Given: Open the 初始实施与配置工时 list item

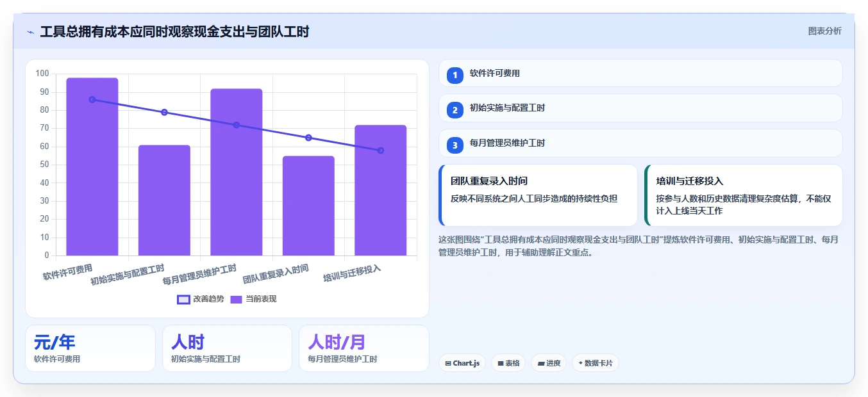Looking at the screenshot, I should pyautogui.click(x=640, y=108).
